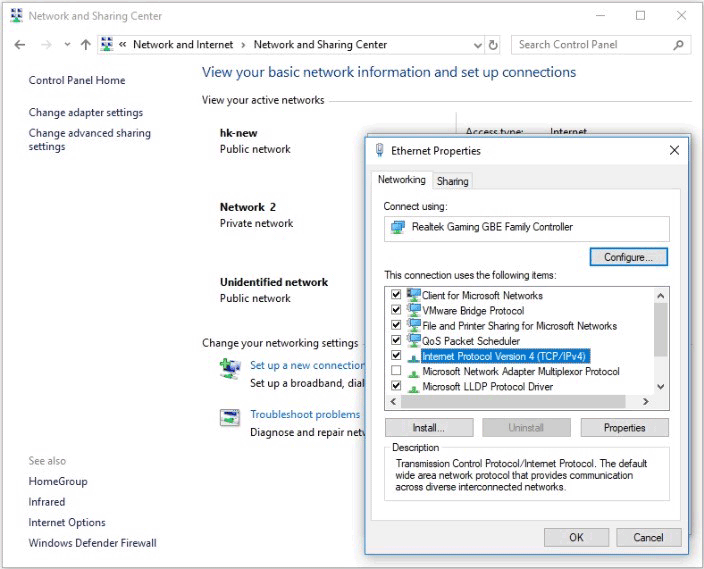
Task: Click the Network icon in the address bar
Action: coord(107,44)
